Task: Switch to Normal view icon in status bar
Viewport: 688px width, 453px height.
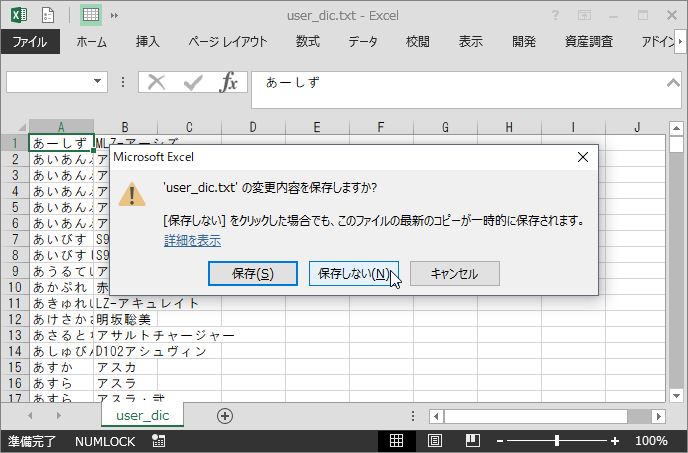Action: [396, 440]
